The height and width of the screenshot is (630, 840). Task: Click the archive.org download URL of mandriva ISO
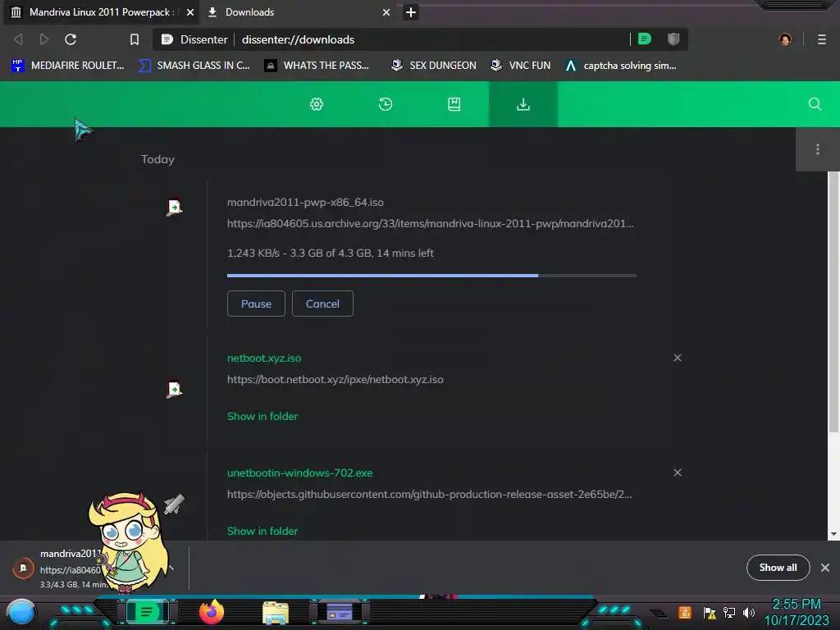pyautogui.click(x=430, y=223)
